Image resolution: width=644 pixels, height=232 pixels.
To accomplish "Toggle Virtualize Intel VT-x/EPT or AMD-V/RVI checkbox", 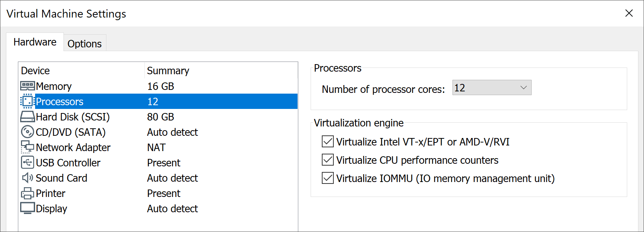I will point(328,142).
